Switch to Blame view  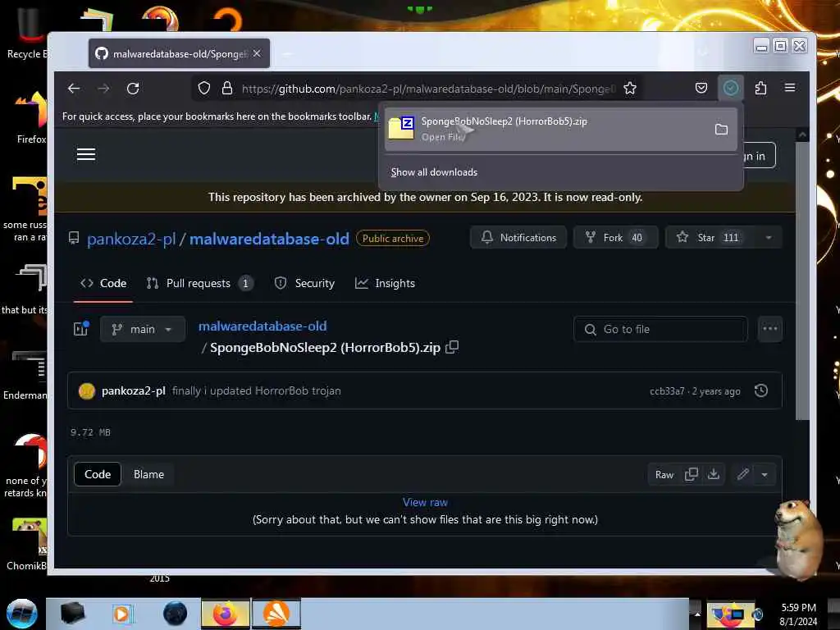point(149,474)
